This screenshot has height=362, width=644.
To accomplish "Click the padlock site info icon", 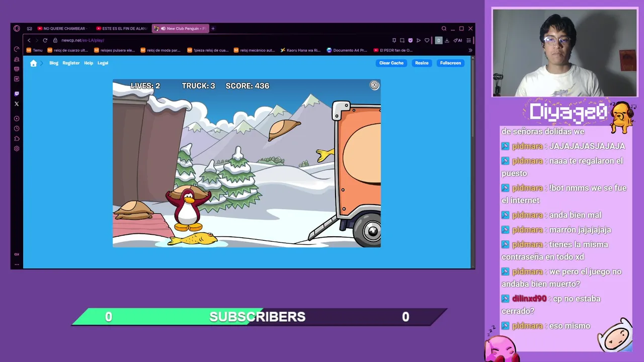I will (55, 40).
